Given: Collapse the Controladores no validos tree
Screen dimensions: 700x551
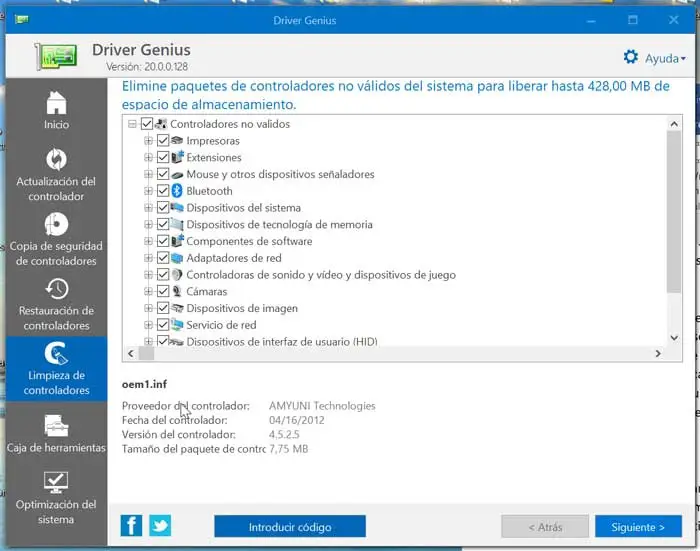Looking at the screenshot, I should [x=132, y=124].
